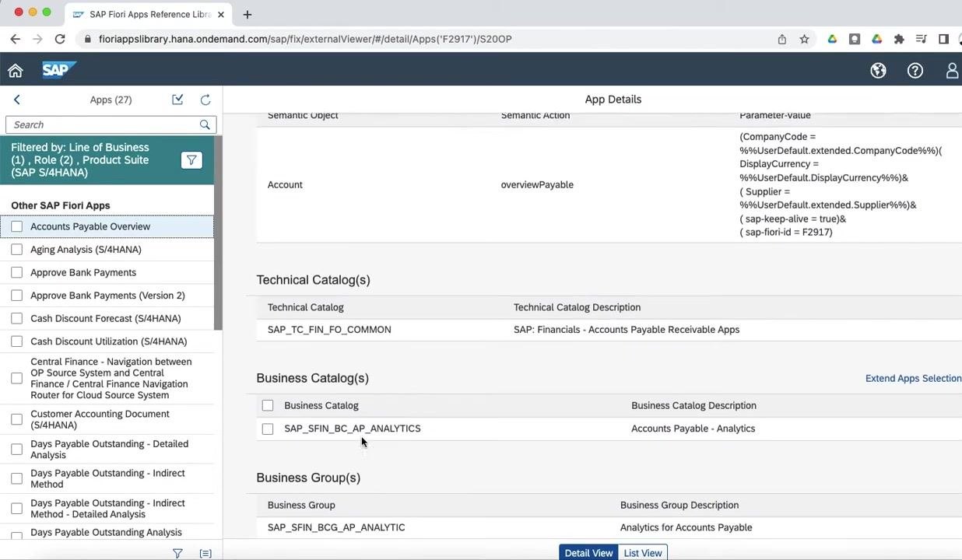Open the Accounts Payable Overview app entry

(x=90, y=226)
